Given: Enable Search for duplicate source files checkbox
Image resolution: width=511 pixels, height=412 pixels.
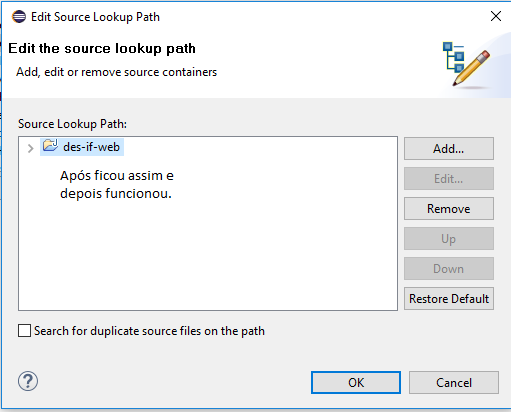Looking at the screenshot, I should click(x=24, y=331).
